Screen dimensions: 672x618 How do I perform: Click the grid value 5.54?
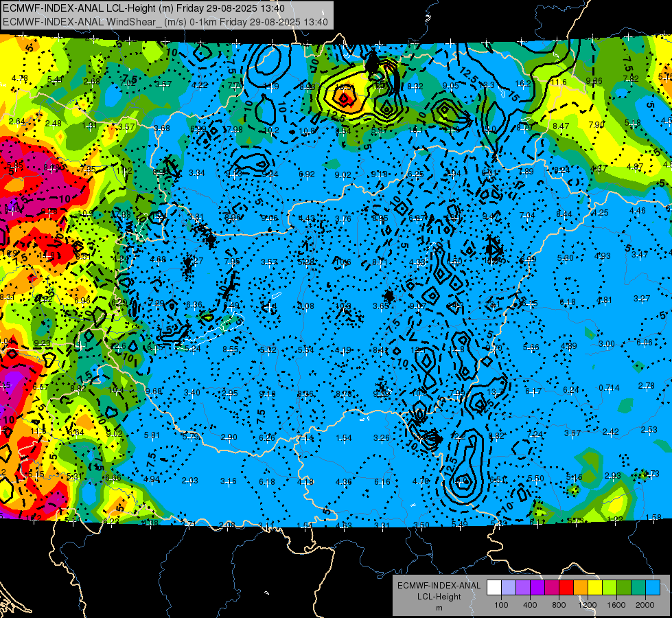click(x=306, y=350)
